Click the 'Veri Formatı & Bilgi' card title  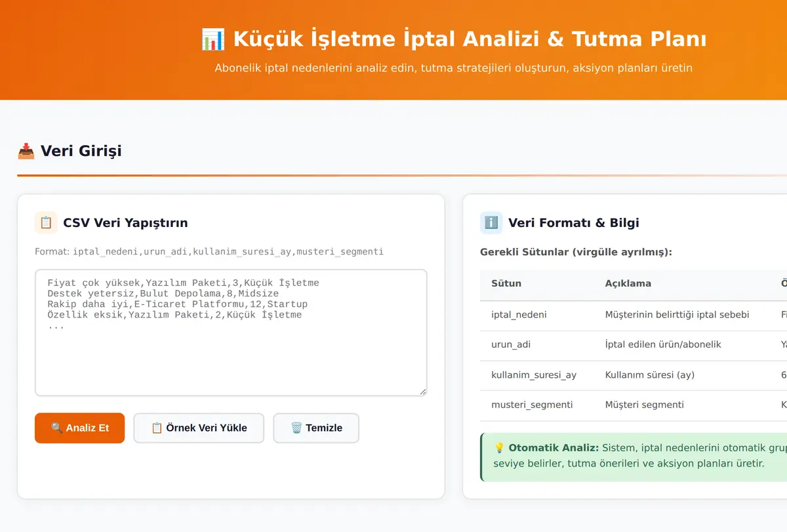tap(574, 223)
